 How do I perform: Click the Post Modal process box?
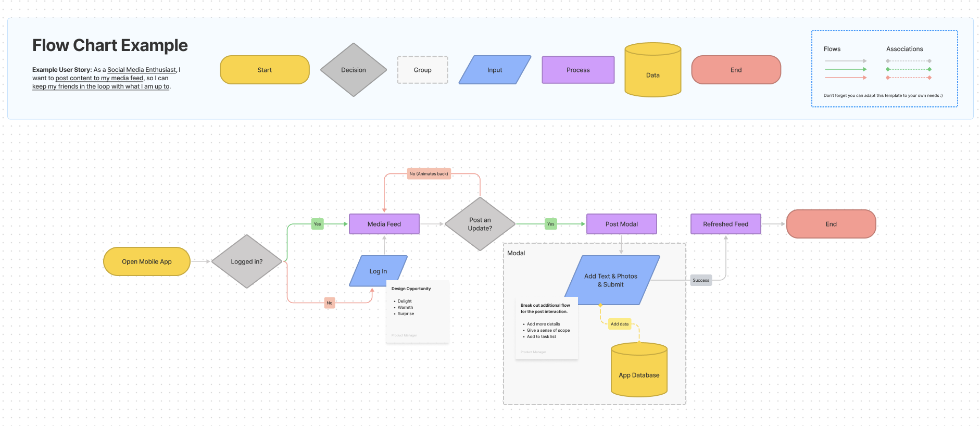[x=621, y=224]
